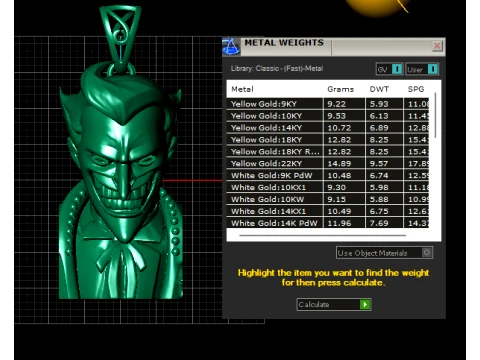480x360 pixels.
Task: Select the Yellow Gold:9KY row
Action: click(x=328, y=104)
